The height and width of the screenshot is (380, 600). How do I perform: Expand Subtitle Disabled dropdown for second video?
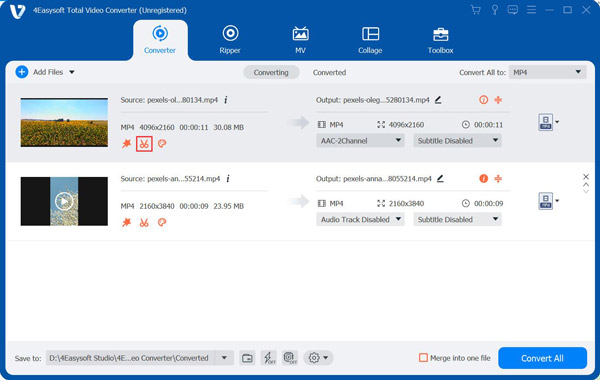click(x=457, y=220)
